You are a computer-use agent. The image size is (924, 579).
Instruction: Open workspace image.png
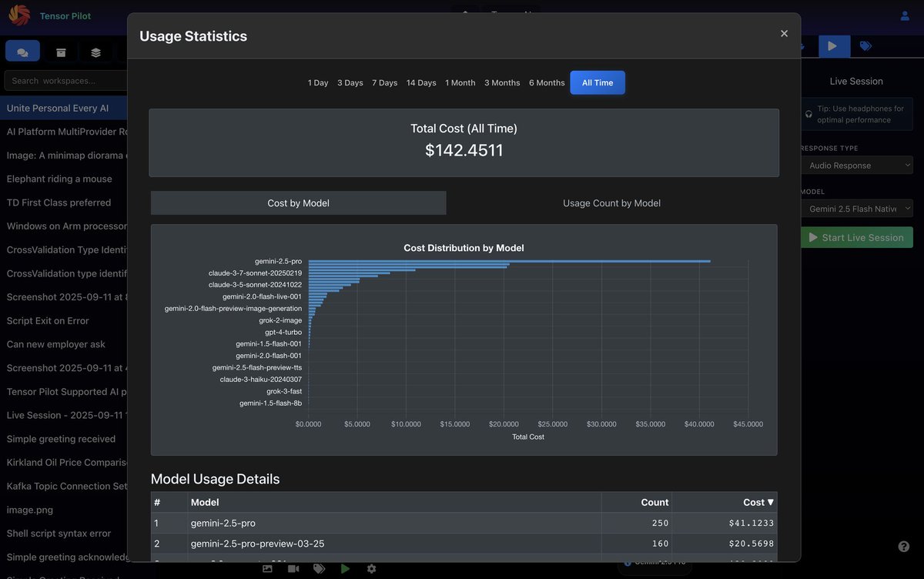pos(64,510)
